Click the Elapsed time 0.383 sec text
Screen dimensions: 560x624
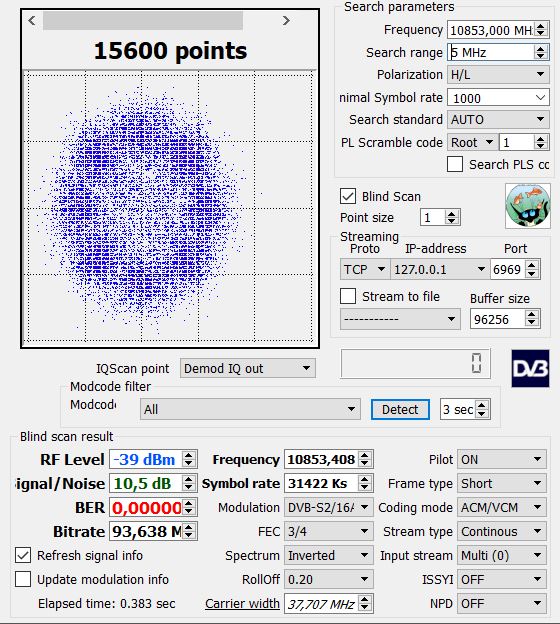tap(106, 603)
